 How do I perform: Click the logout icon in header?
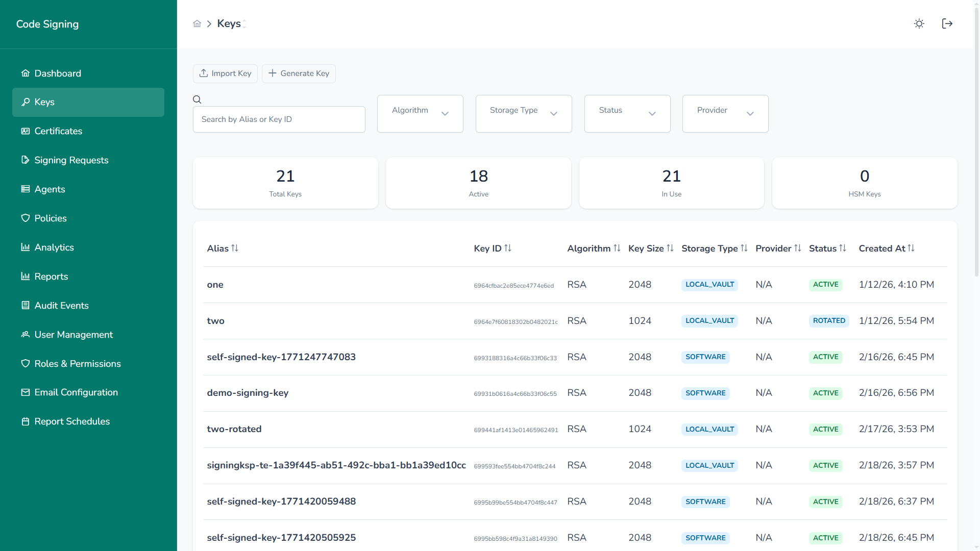click(947, 24)
